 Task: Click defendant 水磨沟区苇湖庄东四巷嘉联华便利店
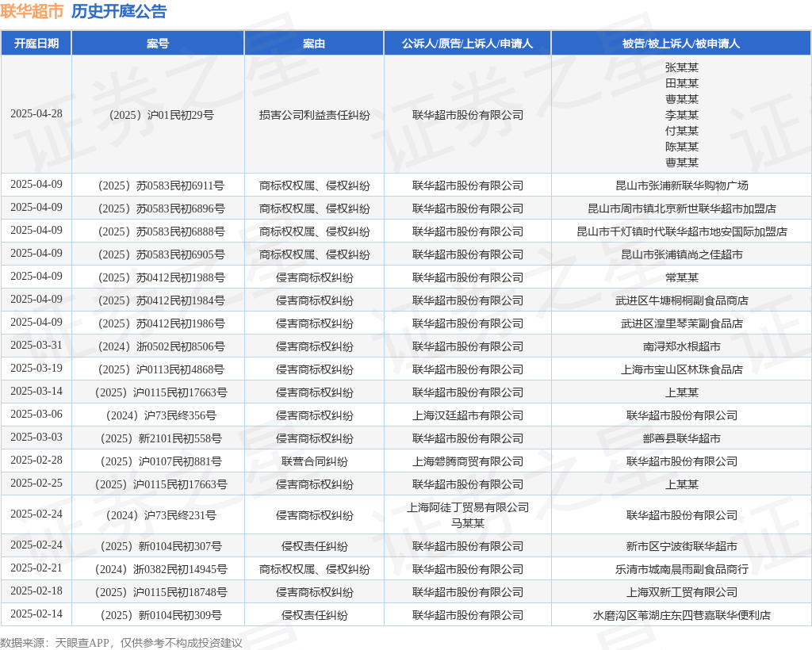(x=681, y=615)
